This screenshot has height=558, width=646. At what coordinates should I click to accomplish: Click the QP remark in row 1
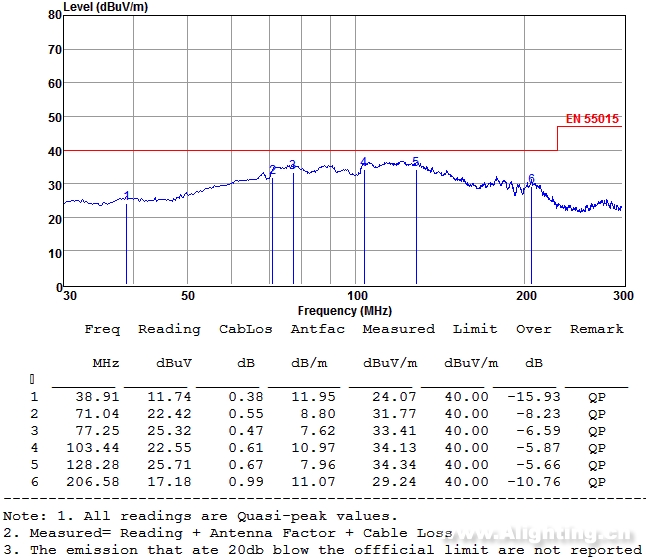point(597,398)
